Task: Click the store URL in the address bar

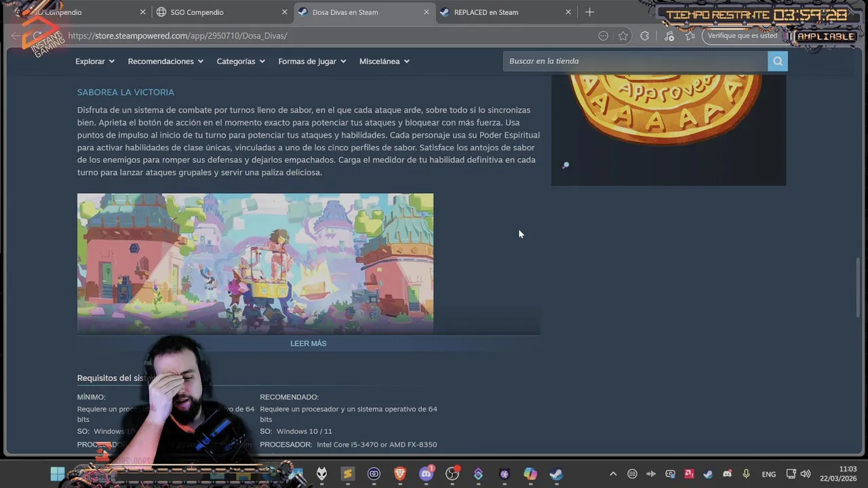Action: tap(178, 36)
